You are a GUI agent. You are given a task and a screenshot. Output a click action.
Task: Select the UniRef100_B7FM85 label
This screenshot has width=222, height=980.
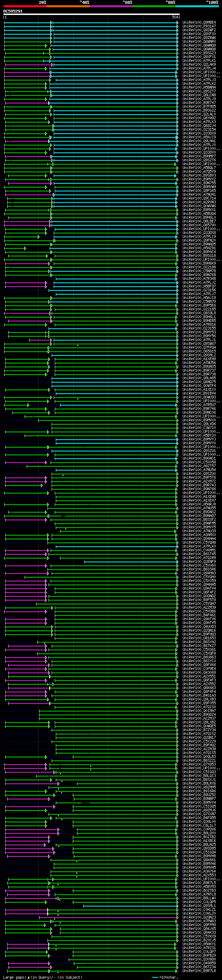pos(199,106)
